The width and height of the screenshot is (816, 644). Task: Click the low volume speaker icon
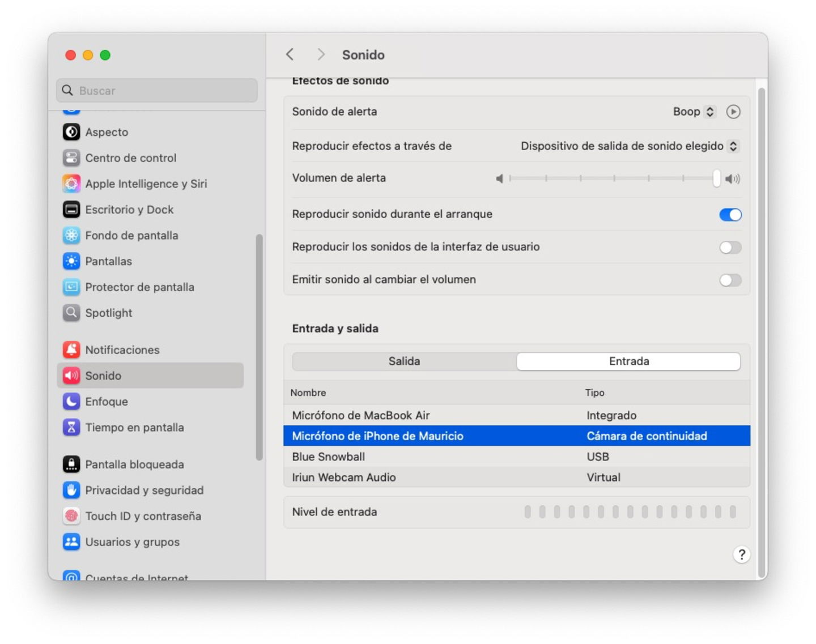tap(499, 178)
